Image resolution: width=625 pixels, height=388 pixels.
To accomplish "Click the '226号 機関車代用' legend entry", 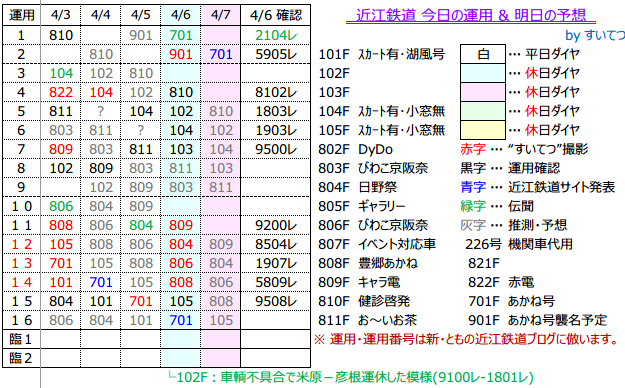I will click(x=519, y=244).
